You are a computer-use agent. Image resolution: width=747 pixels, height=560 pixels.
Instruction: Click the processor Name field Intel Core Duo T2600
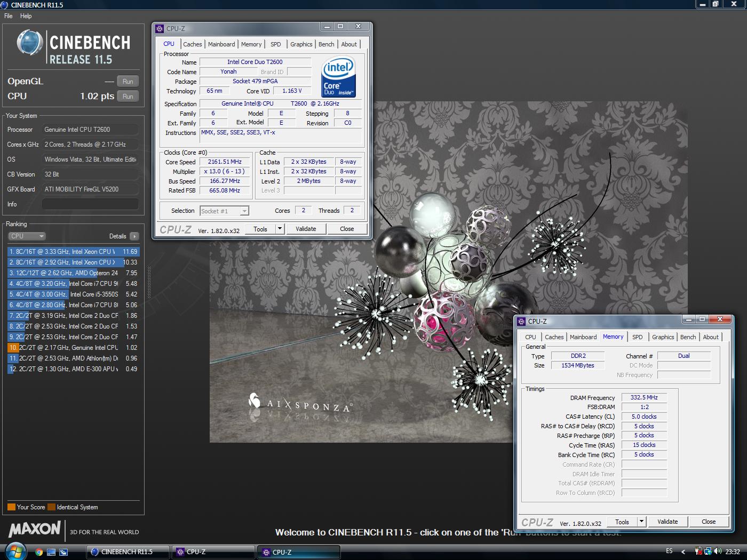pos(255,62)
